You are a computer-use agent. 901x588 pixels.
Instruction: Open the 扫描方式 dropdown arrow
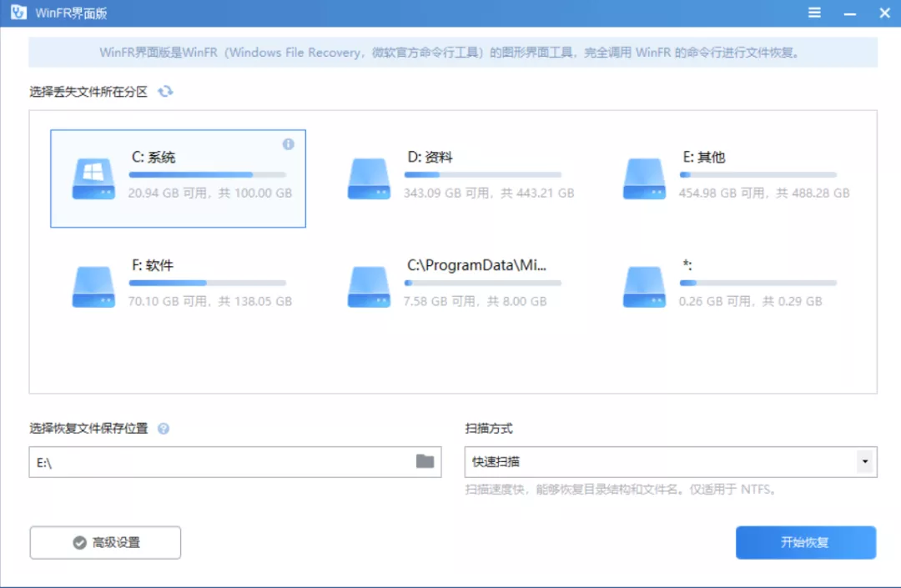pyautogui.click(x=865, y=462)
